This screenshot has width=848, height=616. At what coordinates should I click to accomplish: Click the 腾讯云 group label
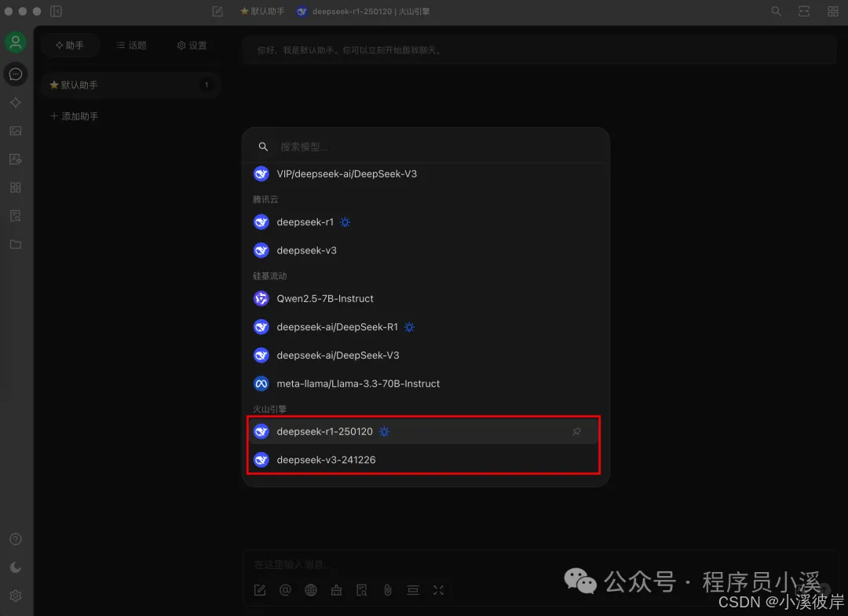point(265,199)
